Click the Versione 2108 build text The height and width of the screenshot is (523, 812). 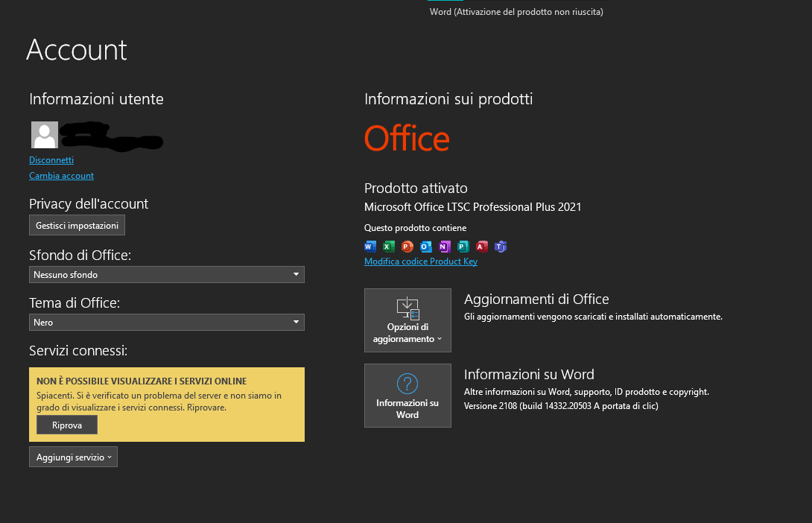[x=561, y=406]
